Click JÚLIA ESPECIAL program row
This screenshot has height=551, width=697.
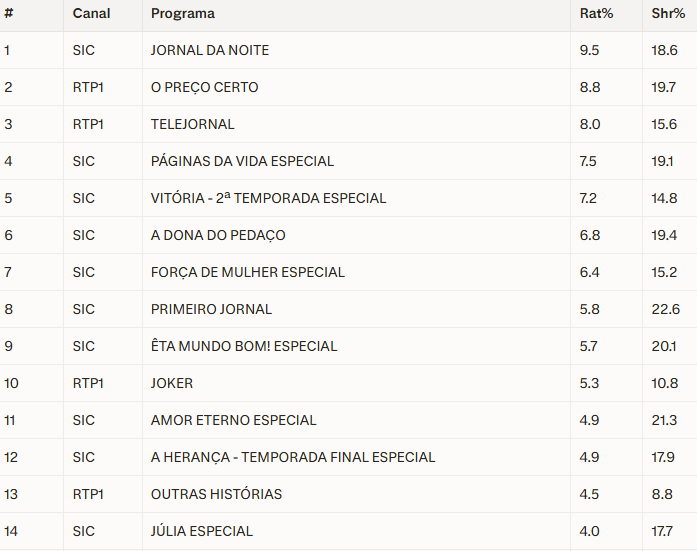pyautogui.click(x=202, y=531)
